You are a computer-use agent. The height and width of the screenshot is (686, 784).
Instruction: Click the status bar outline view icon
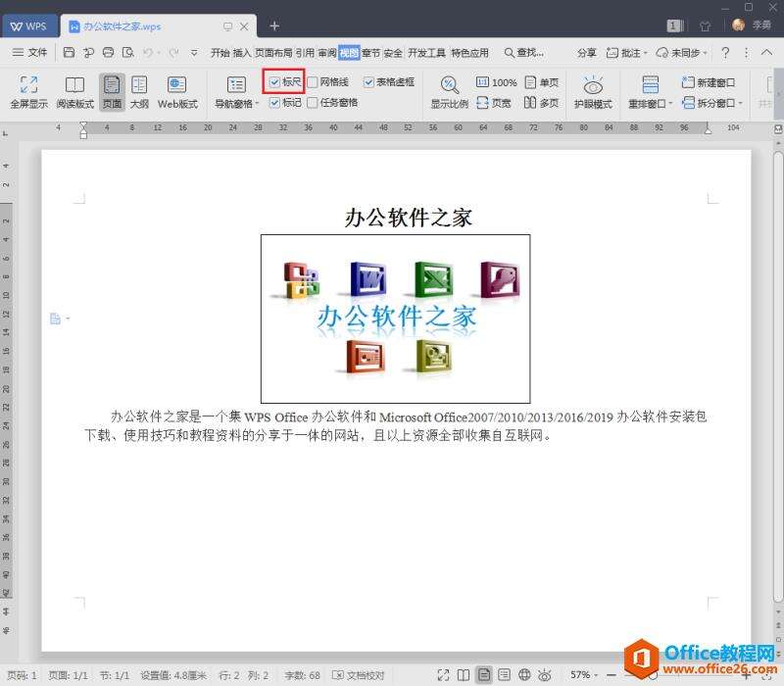pyautogui.click(x=504, y=675)
